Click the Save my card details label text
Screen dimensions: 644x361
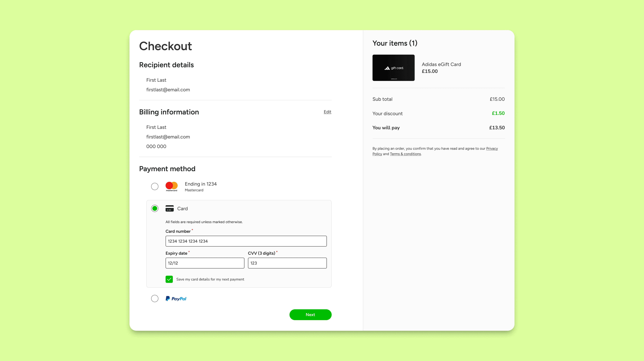pyautogui.click(x=210, y=279)
